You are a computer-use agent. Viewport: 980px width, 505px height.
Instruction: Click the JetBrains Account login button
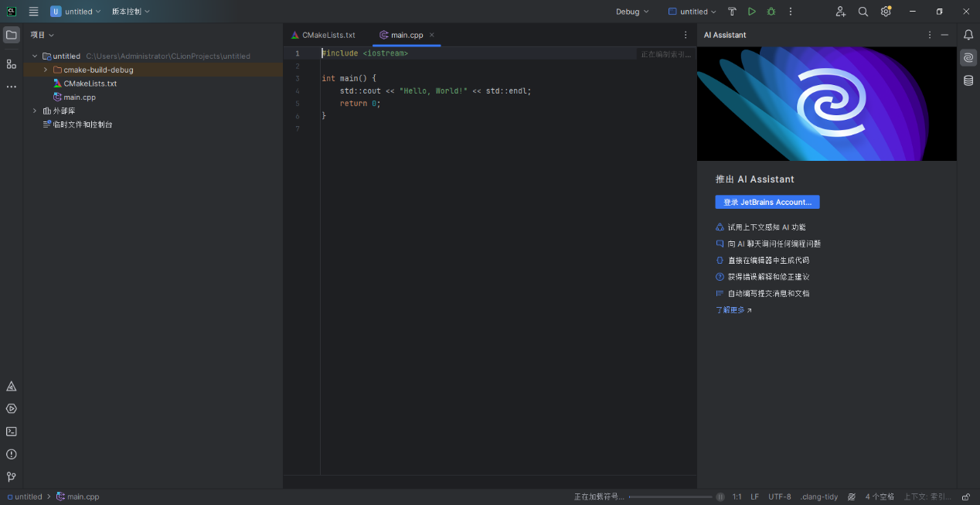(x=767, y=202)
